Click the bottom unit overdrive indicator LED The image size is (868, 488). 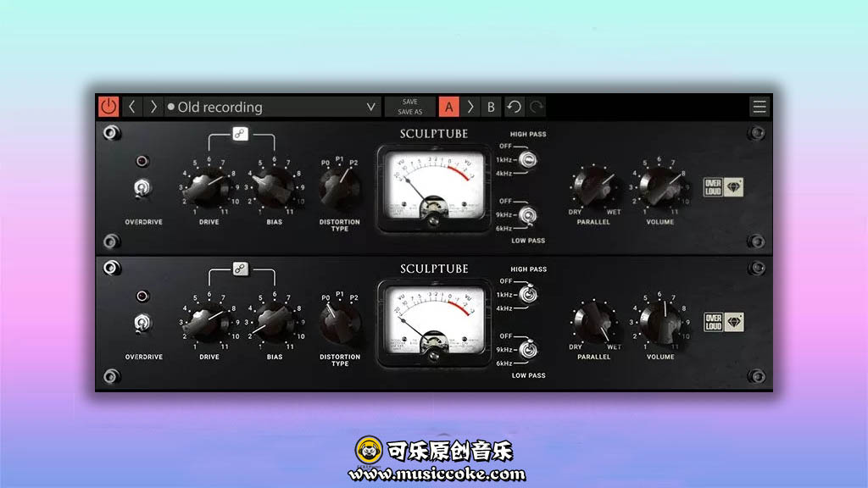[x=142, y=296]
